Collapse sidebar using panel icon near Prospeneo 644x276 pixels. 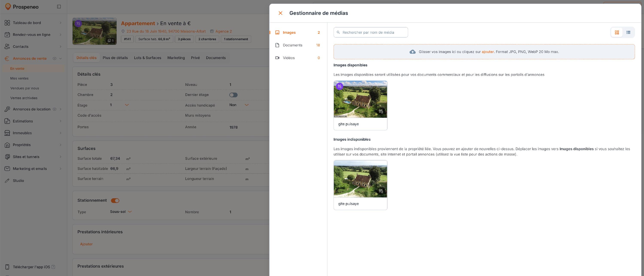59,6
